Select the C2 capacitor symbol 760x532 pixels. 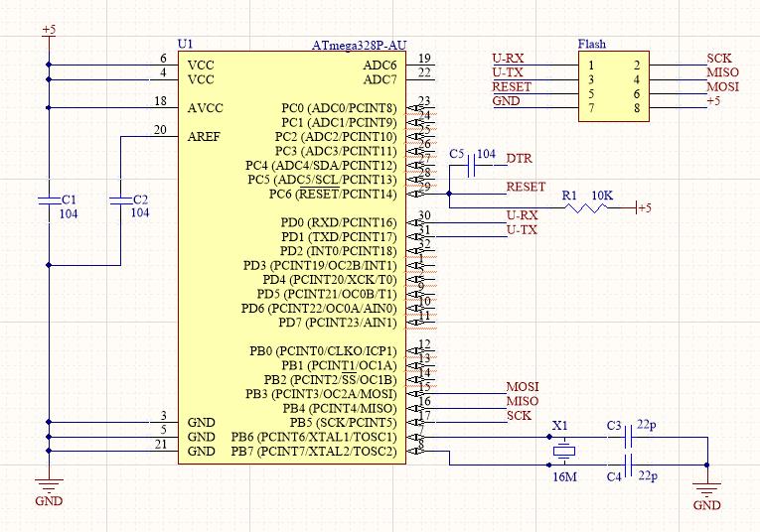pyautogui.click(x=120, y=200)
